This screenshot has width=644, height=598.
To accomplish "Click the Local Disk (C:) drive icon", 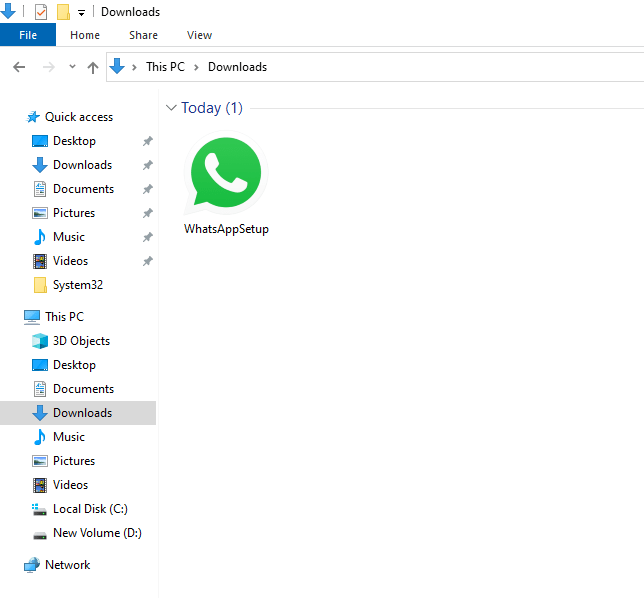I will 39,510.
